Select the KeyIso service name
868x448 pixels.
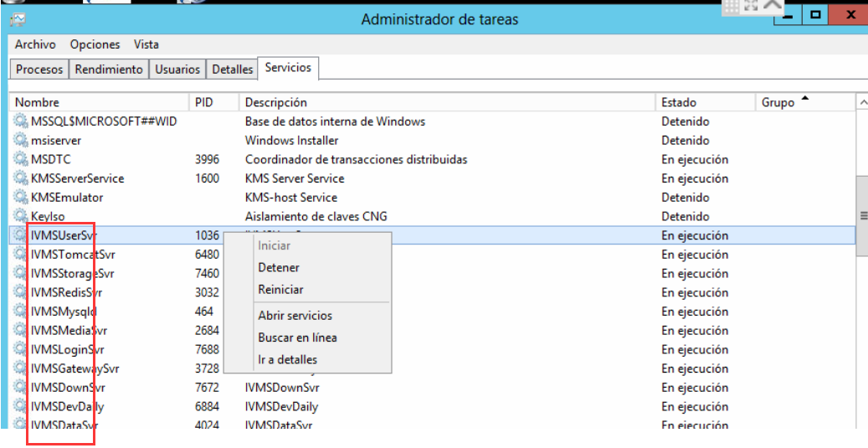coord(49,217)
